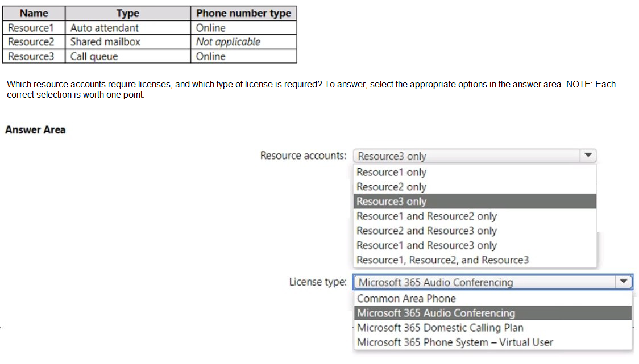Viewport: 639px width, 364px height.
Task: Pick "Resource1 and Resource2 only" option
Action: (x=426, y=216)
